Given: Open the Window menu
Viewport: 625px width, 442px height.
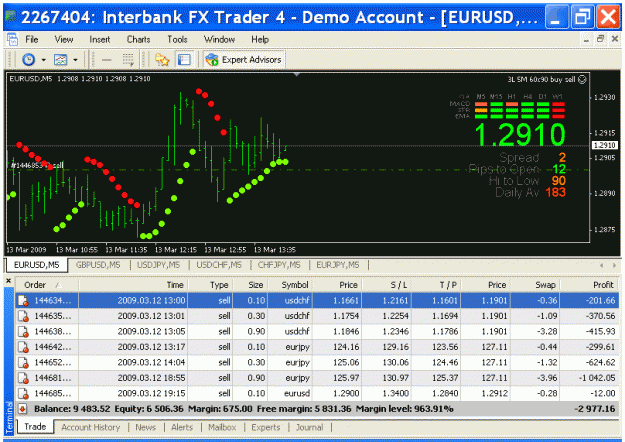Looking at the screenshot, I should (x=219, y=39).
